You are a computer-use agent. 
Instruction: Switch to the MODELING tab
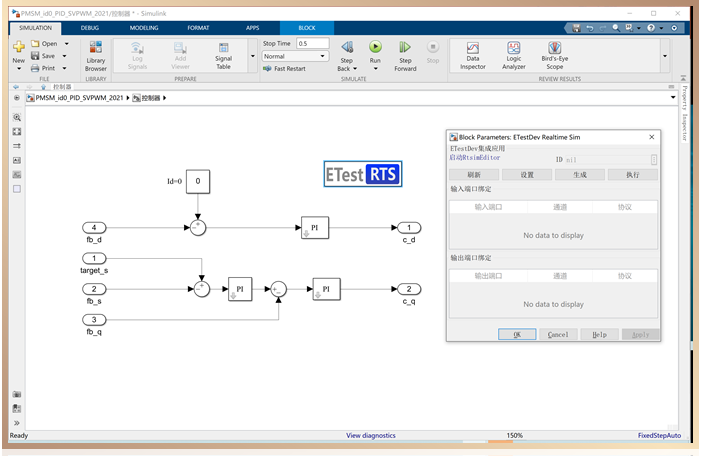point(144,28)
